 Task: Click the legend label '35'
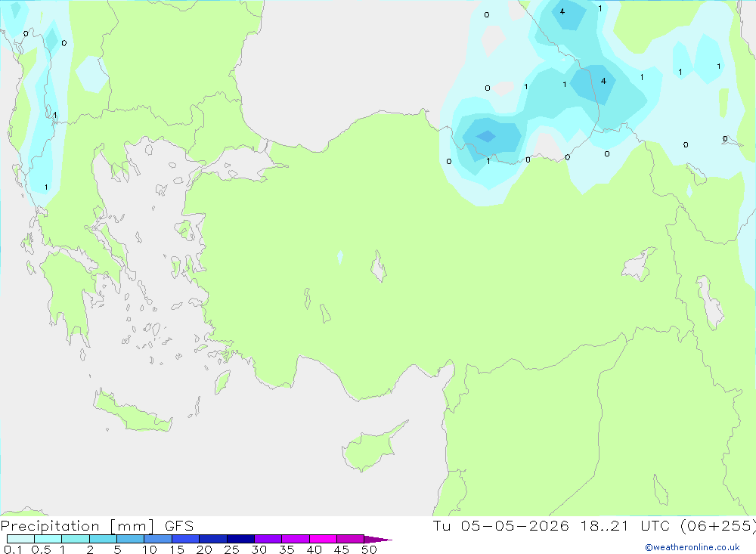[287, 549]
